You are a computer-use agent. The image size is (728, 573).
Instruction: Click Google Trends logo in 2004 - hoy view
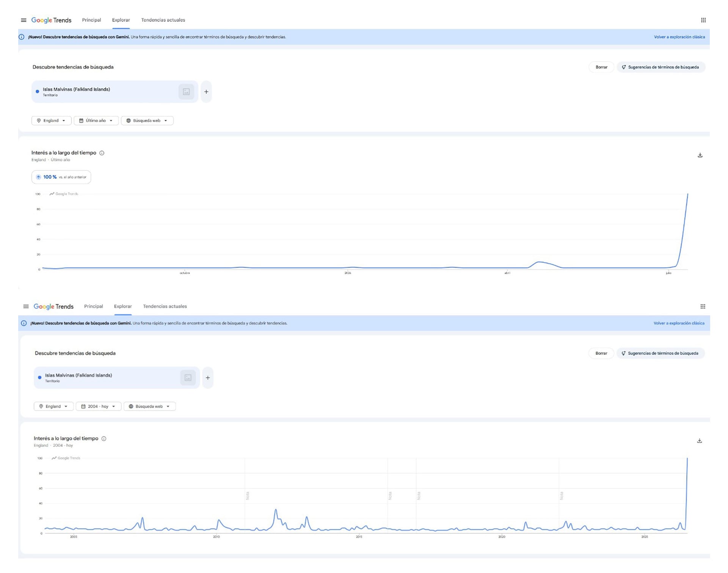(53, 306)
